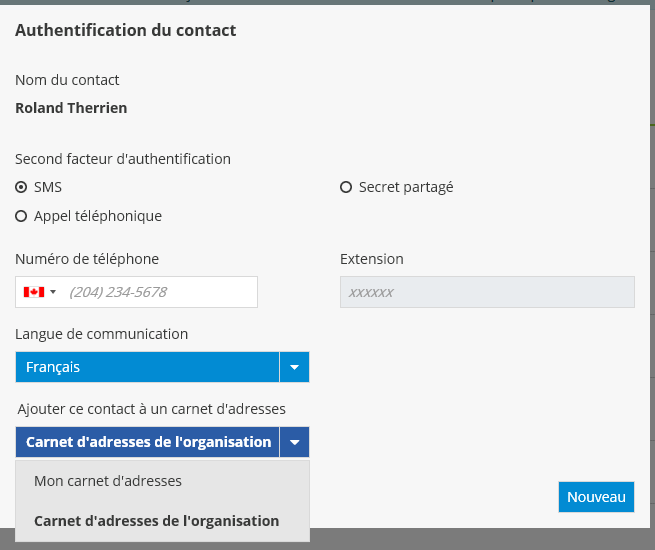Collapse the address book list with its arrow
Viewport: 655px width, 550px height.
(x=294, y=442)
